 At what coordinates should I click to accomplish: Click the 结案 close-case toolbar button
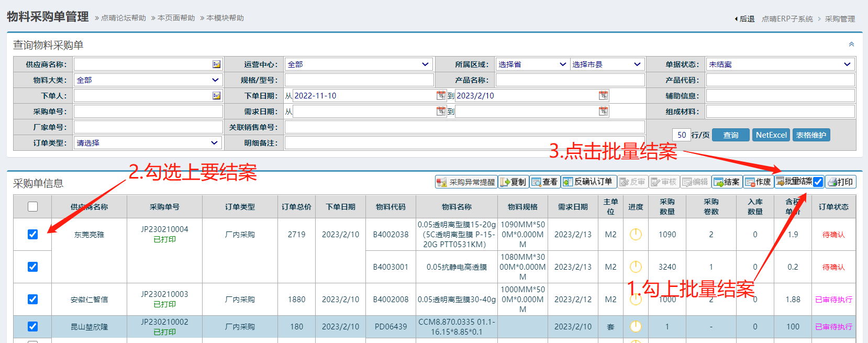(726, 182)
